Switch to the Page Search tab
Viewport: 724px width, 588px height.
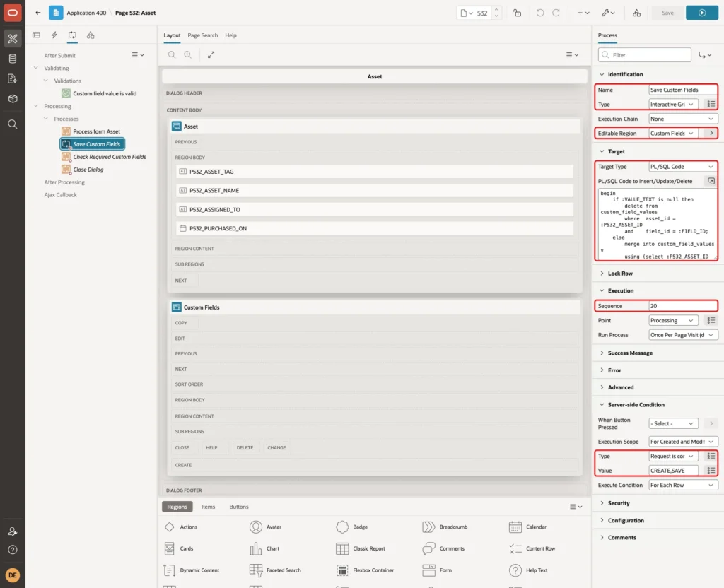[202, 35]
